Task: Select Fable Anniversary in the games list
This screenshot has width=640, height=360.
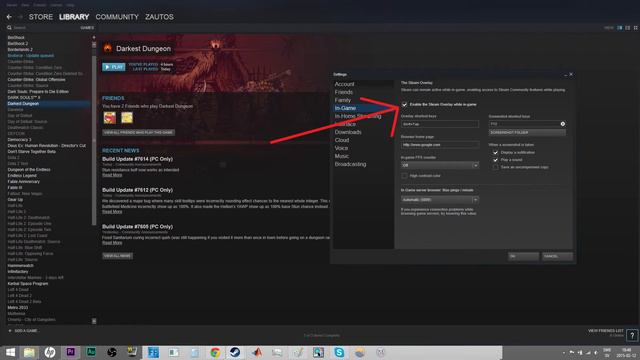Action: pos(24,182)
